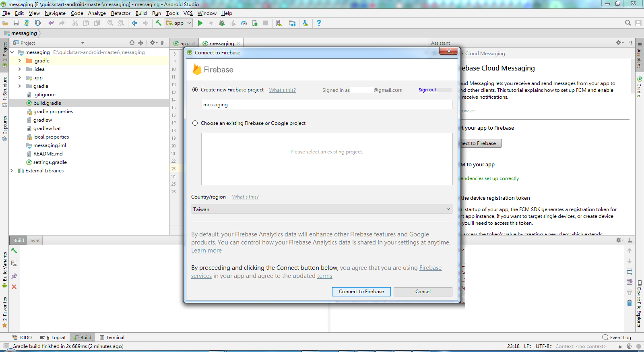Expand External Libraries node

click(x=12, y=171)
